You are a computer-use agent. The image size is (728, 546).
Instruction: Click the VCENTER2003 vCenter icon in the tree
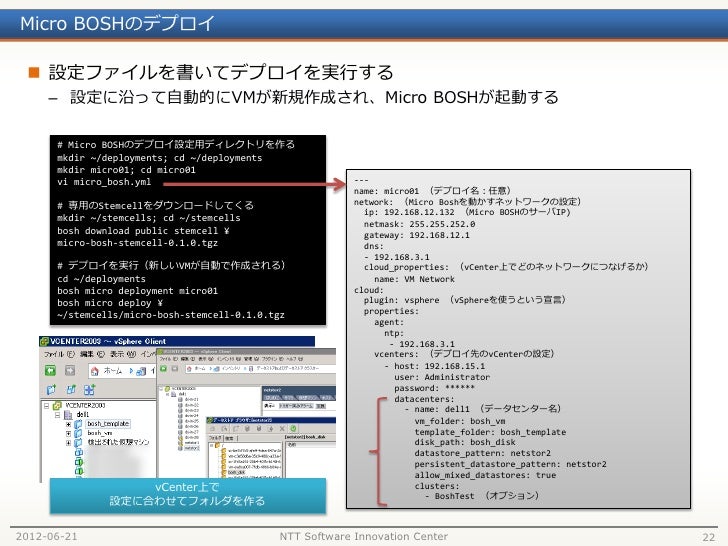coord(58,405)
